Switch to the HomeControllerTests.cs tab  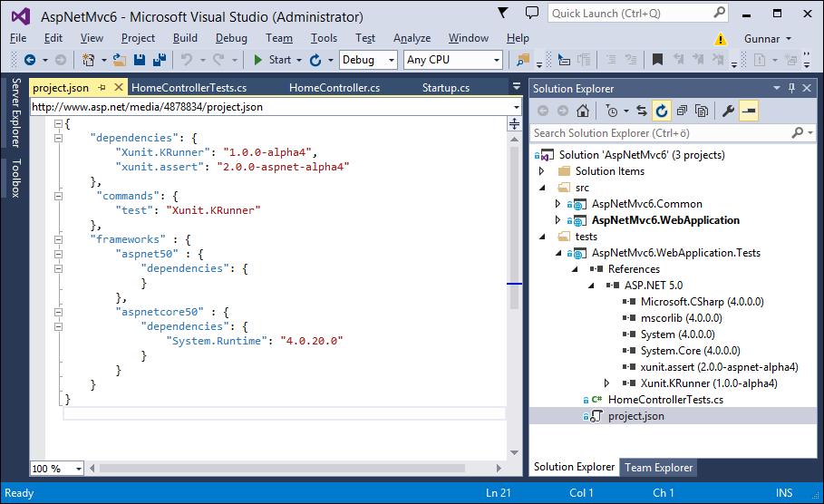coord(189,88)
